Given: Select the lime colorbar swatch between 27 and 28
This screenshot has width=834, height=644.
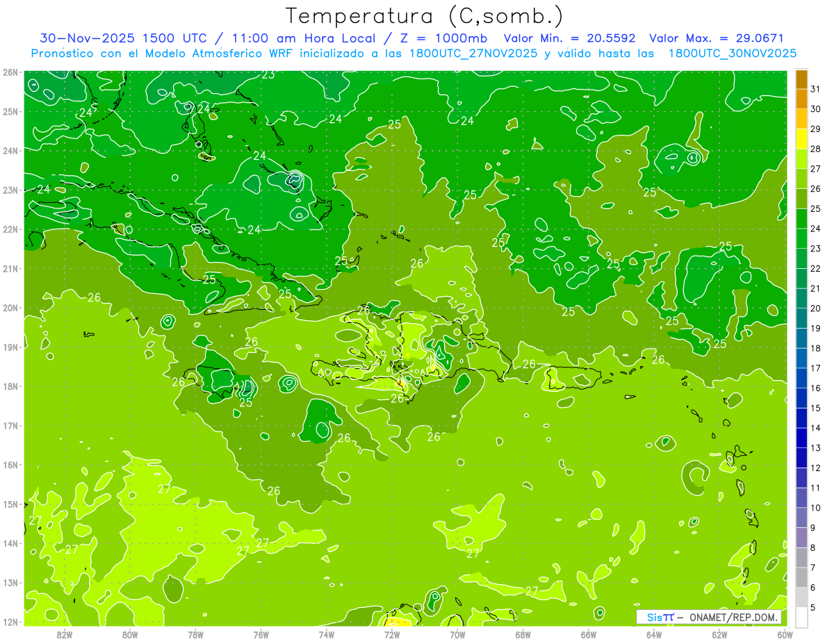Looking at the screenshot, I should [801, 159].
